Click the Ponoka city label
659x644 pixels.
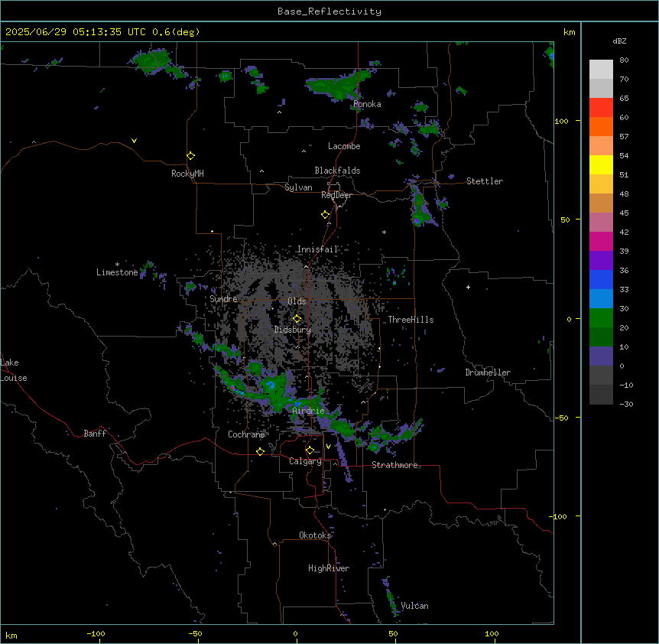click(x=367, y=104)
